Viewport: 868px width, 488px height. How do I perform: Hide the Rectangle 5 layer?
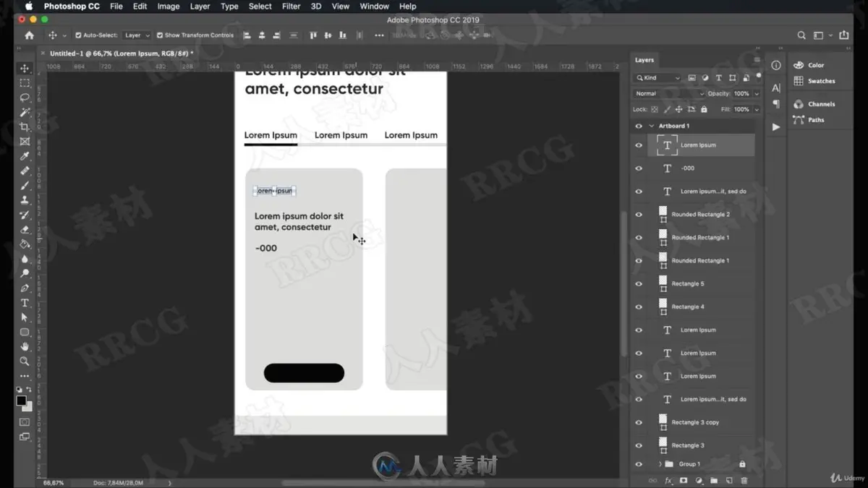coord(639,284)
